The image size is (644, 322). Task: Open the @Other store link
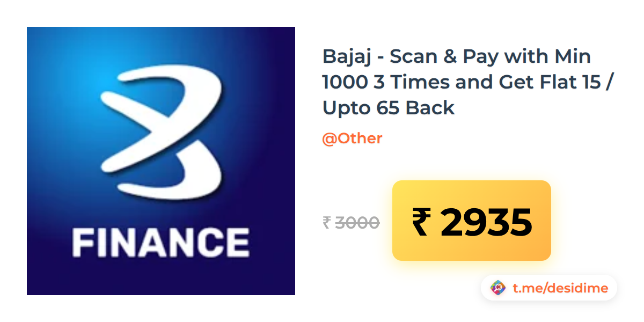[x=352, y=138]
